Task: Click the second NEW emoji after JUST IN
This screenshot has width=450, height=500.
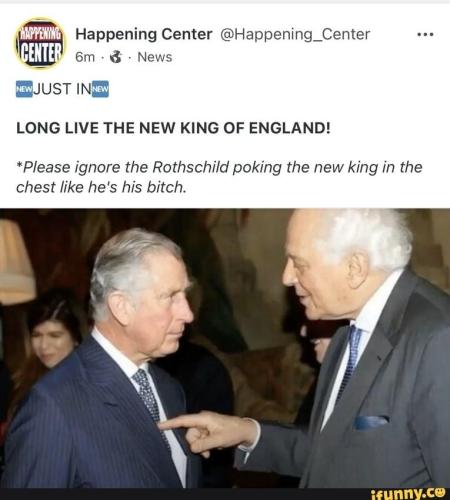Action: coord(100,89)
